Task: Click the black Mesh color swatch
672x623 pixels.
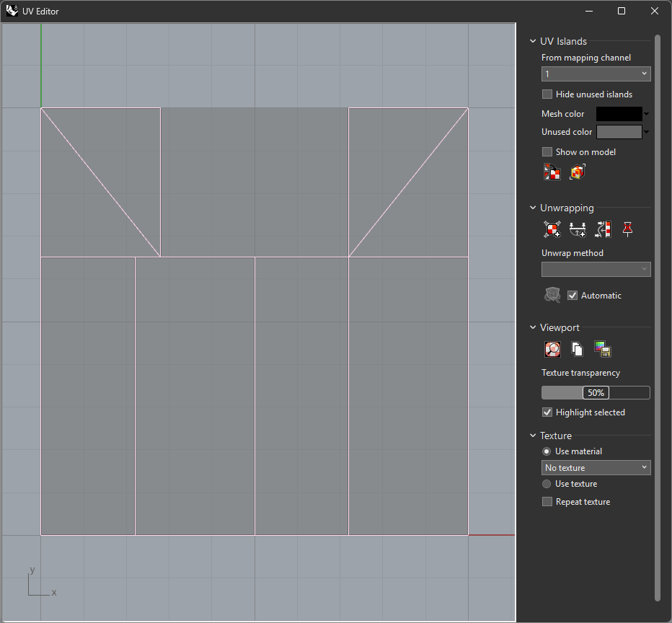Action: [619, 114]
